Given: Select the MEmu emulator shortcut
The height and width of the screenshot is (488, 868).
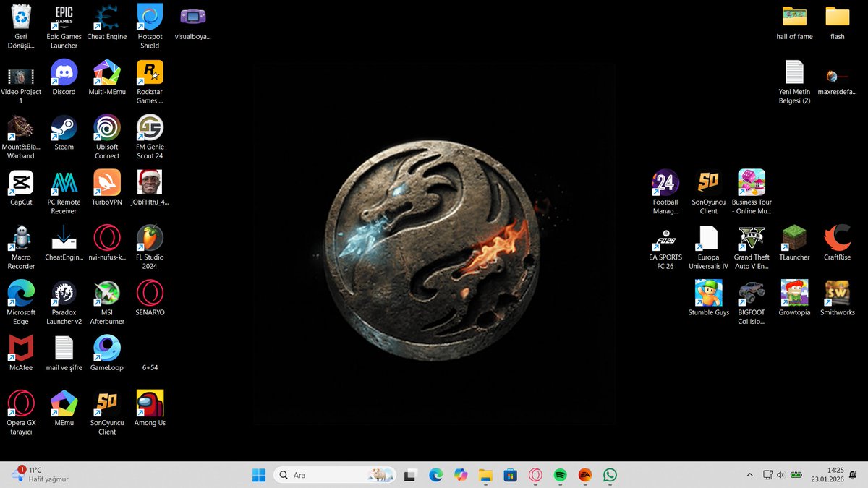Looking at the screenshot, I should point(64,408).
